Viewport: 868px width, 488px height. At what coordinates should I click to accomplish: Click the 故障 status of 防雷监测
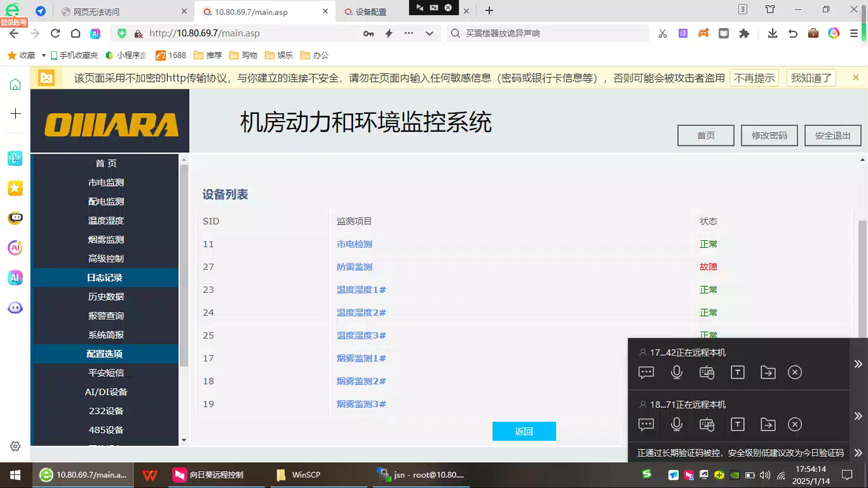pos(709,267)
